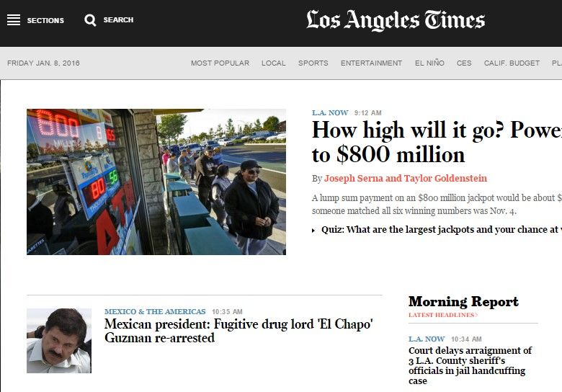Click the Friday Jan. 8, 2016 date text
This screenshot has width=562, height=392.
[x=43, y=63]
